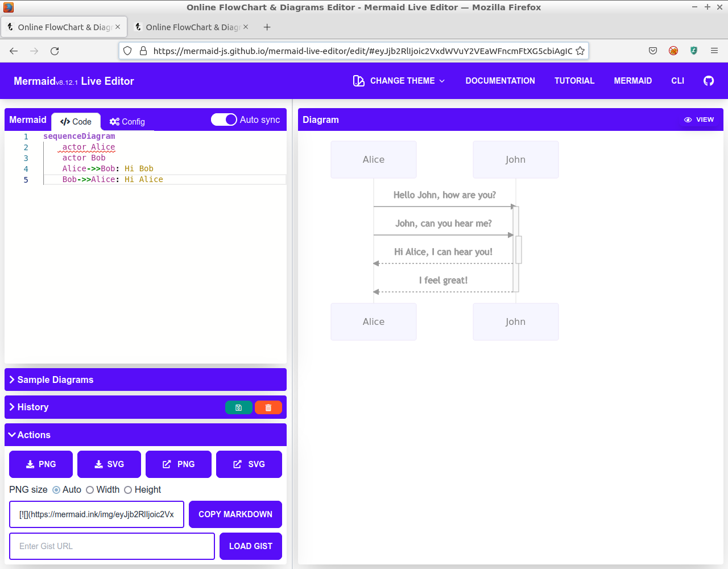Click the NoScript extension icon

tap(673, 51)
